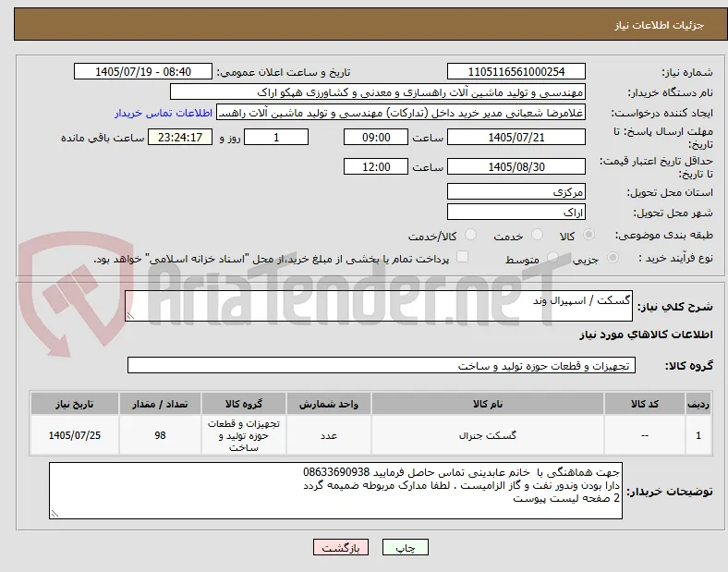Click the resize grip of توضیحات خریدار box
The width and height of the screenshot is (728, 572).
pos(55,514)
